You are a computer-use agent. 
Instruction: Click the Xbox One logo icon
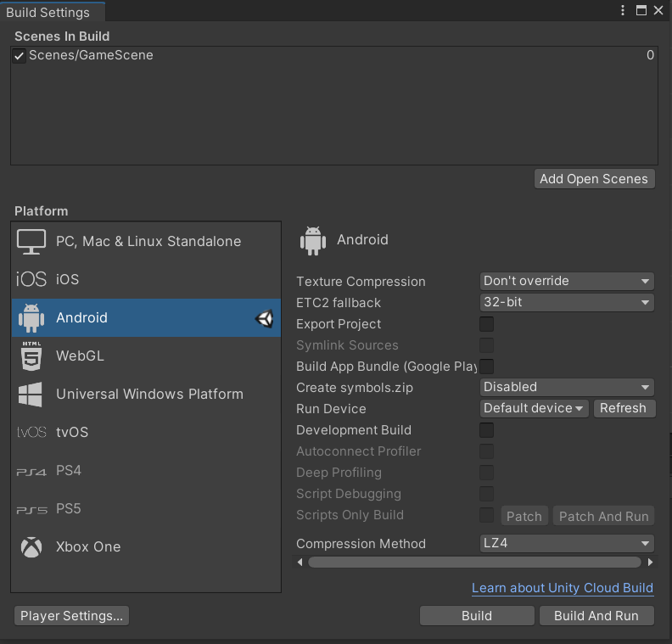coord(31,547)
